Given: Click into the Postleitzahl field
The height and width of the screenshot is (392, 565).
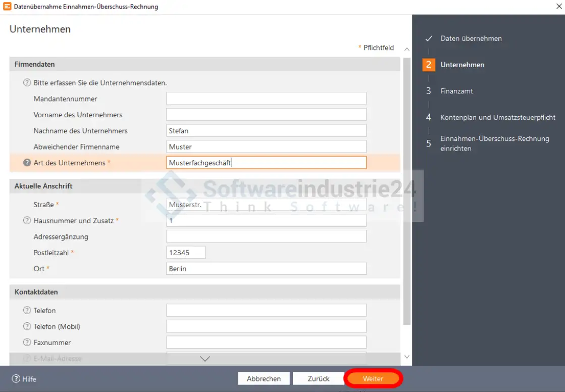Looking at the screenshot, I should (185, 253).
